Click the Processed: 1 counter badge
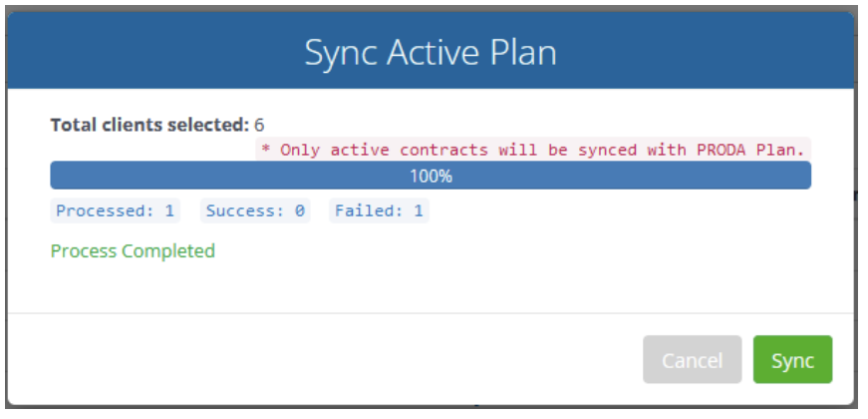This screenshot has width=868, height=419. point(116,210)
